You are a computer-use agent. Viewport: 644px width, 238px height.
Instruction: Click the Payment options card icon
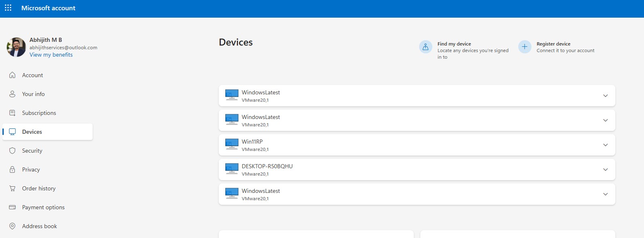(12, 207)
